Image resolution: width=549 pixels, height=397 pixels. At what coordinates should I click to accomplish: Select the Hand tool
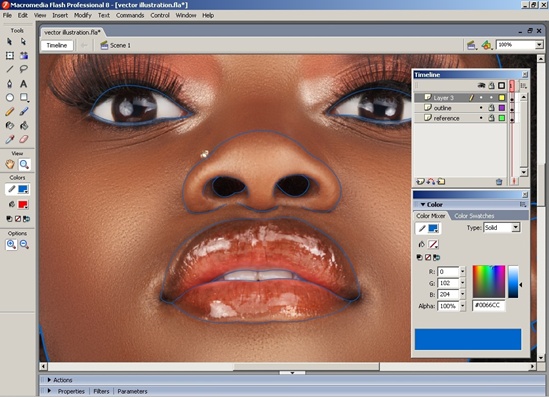point(10,164)
